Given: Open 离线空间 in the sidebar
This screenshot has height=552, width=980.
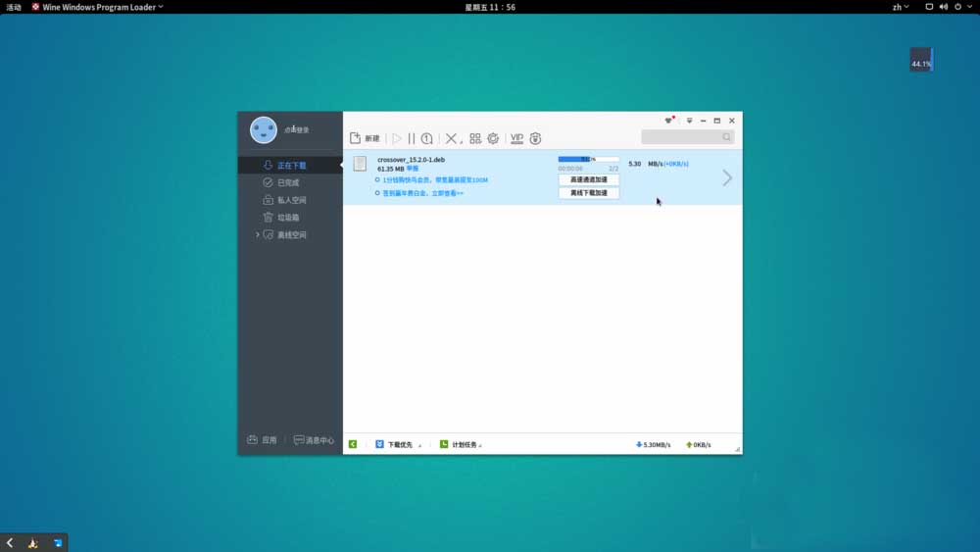Looking at the screenshot, I should coord(291,235).
